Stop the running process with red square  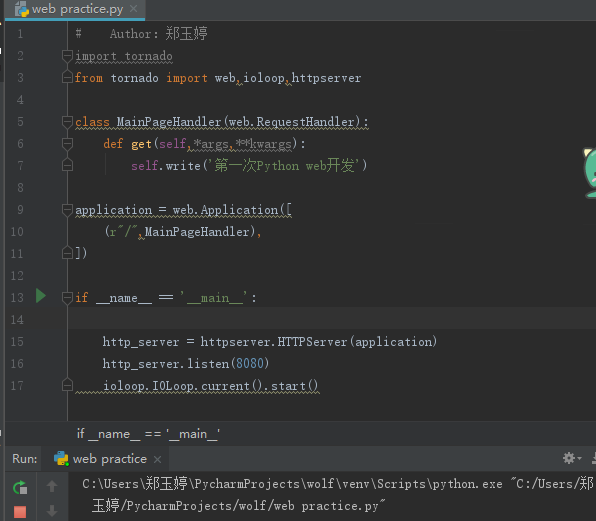20,511
